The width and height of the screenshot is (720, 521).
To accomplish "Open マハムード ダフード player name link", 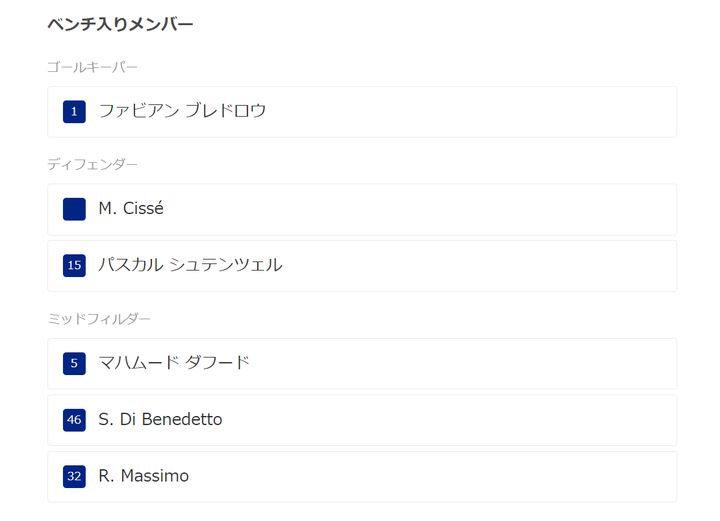I will pos(174,363).
